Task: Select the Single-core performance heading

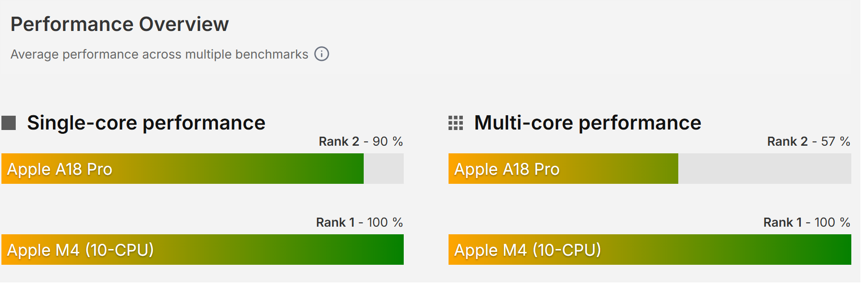Action: click(146, 123)
